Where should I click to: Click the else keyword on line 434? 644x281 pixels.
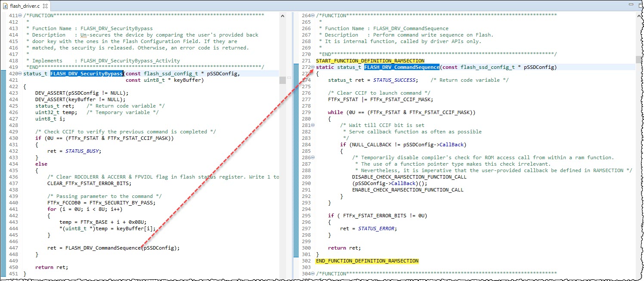pyautogui.click(x=41, y=164)
